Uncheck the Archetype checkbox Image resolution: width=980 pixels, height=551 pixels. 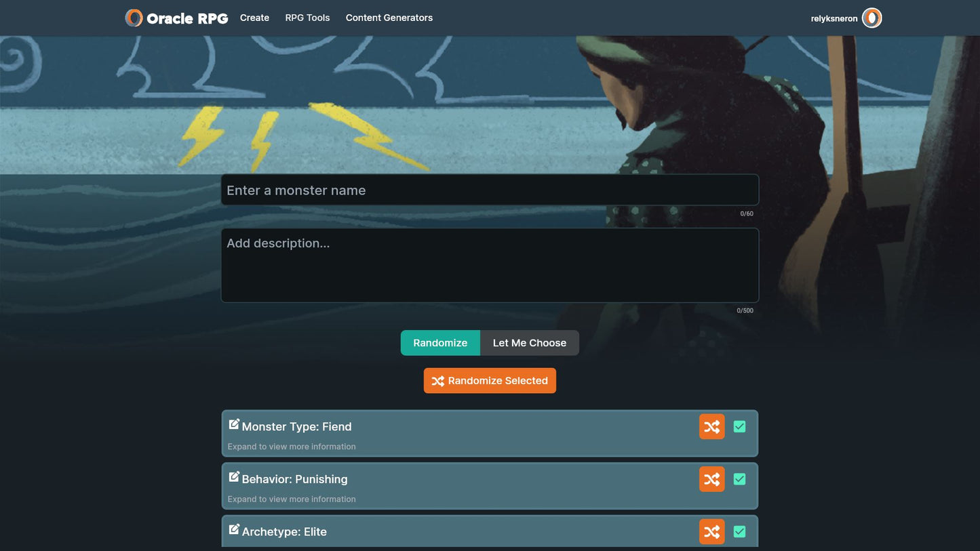739,532
